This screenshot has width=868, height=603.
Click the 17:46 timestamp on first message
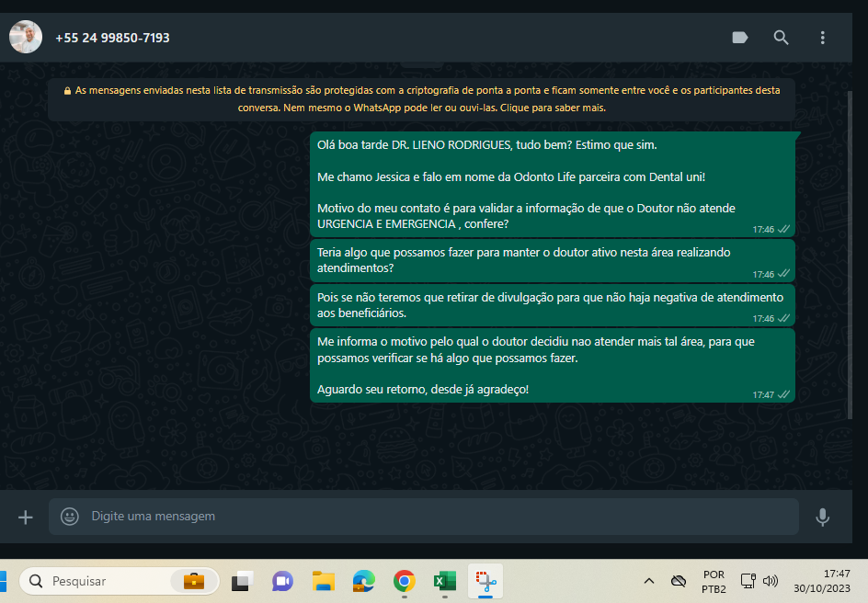[x=763, y=230]
